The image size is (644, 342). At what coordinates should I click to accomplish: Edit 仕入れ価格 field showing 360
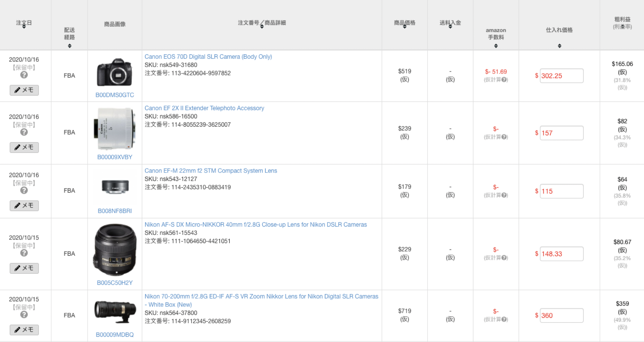[x=561, y=315]
